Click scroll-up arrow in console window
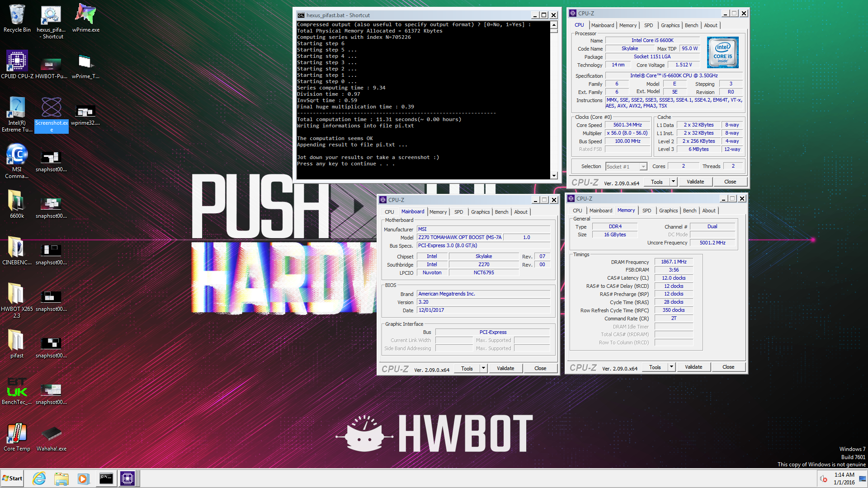868x488 pixels. point(554,25)
